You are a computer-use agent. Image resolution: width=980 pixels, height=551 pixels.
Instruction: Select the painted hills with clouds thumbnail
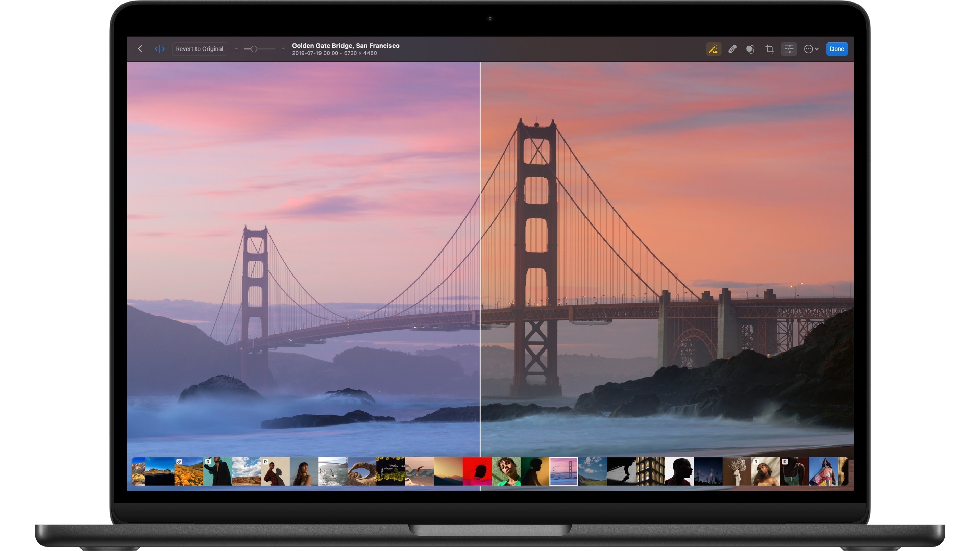point(247,471)
